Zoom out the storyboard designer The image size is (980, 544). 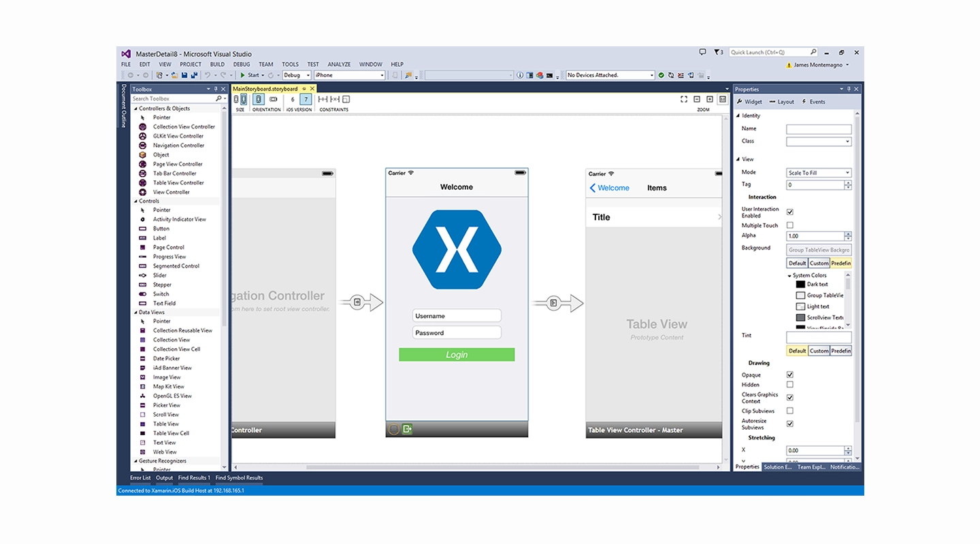pos(697,99)
